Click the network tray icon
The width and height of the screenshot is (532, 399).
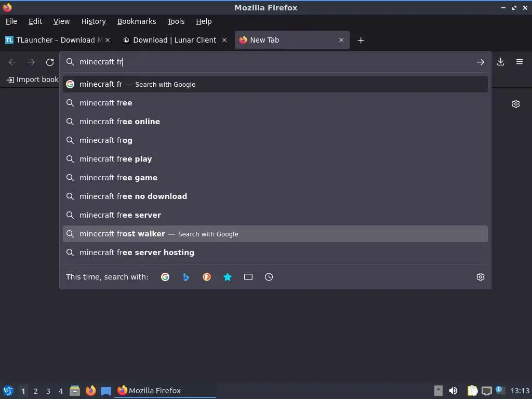click(486, 391)
